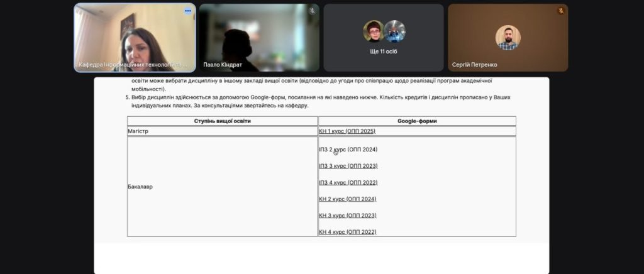Follow the КН 4 курс (ОПП 2022) link
The image size is (644, 274).
click(347, 232)
